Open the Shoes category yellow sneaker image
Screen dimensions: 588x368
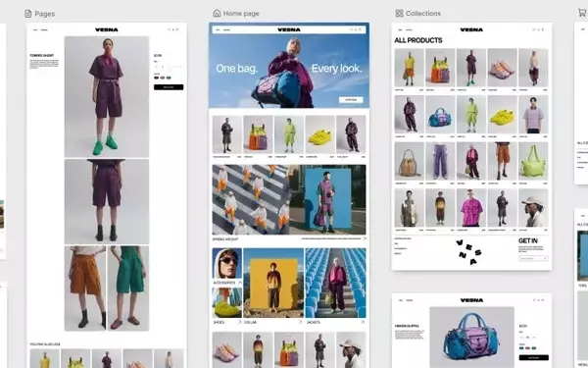[x=227, y=302]
